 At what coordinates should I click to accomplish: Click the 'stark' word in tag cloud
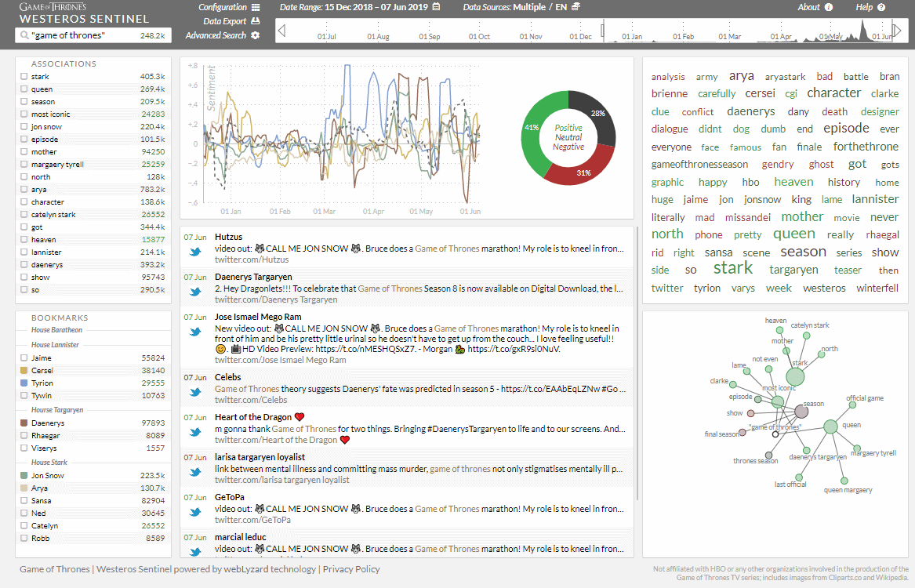733,268
